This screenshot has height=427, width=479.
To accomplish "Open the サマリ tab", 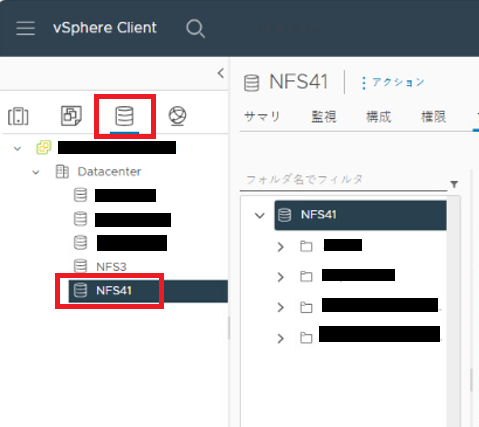I will pos(262,117).
